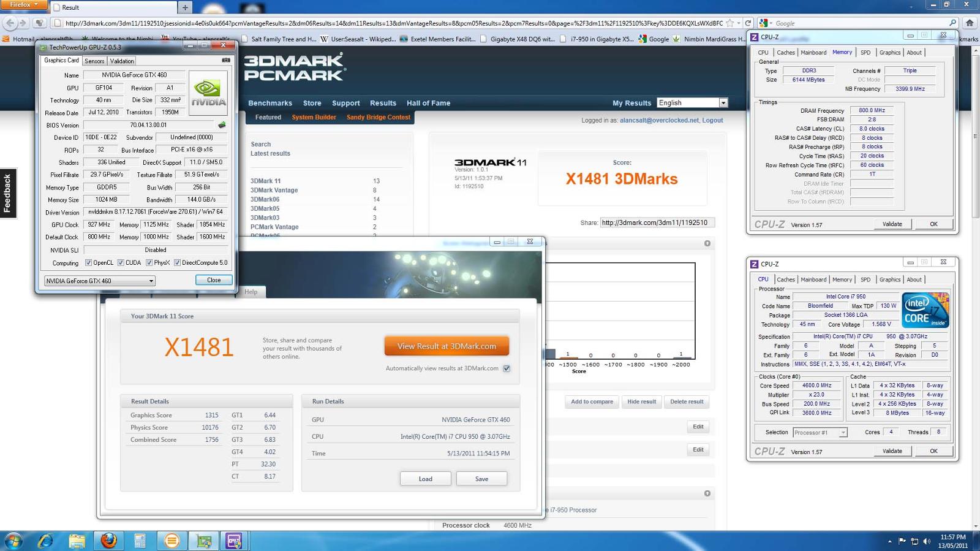Click the Google search input box

(861, 23)
